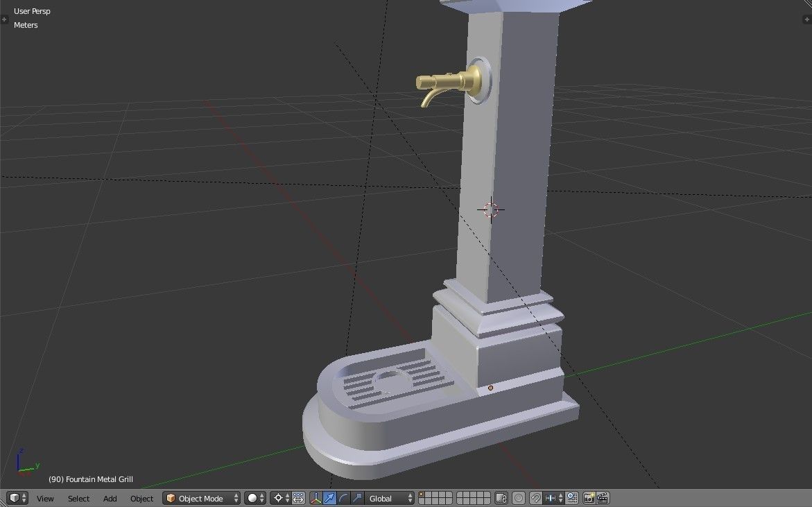The width and height of the screenshot is (812, 507).
Task: Open the editor type selector cube icon
Action: point(17,498)
